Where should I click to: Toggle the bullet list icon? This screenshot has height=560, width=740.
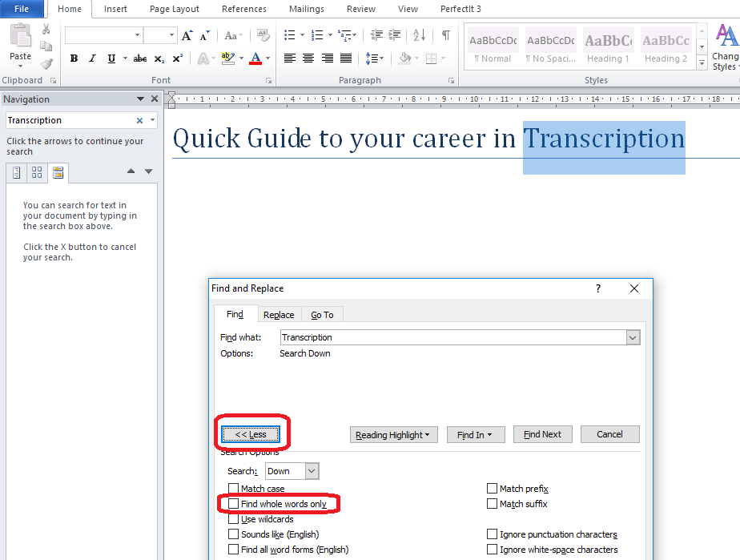[x=290, y=35]
